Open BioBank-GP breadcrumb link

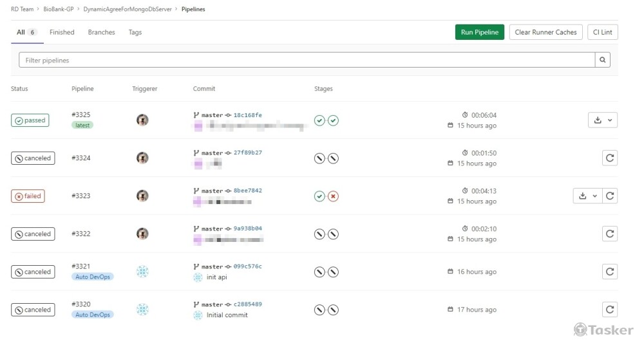coord(59,9)
